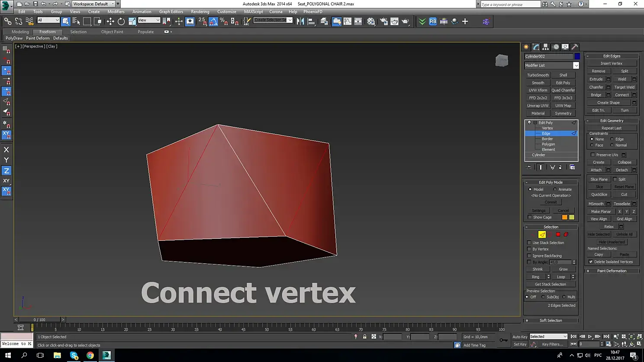The image size is (644, 362).
Task: Select the Select and Move tool
Action: [110, 21]
